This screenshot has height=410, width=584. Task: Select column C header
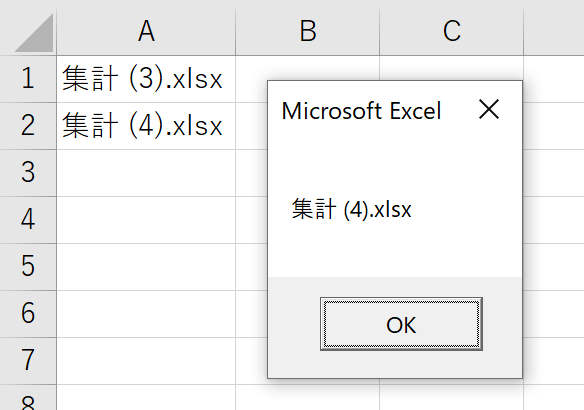pos(451,32)
